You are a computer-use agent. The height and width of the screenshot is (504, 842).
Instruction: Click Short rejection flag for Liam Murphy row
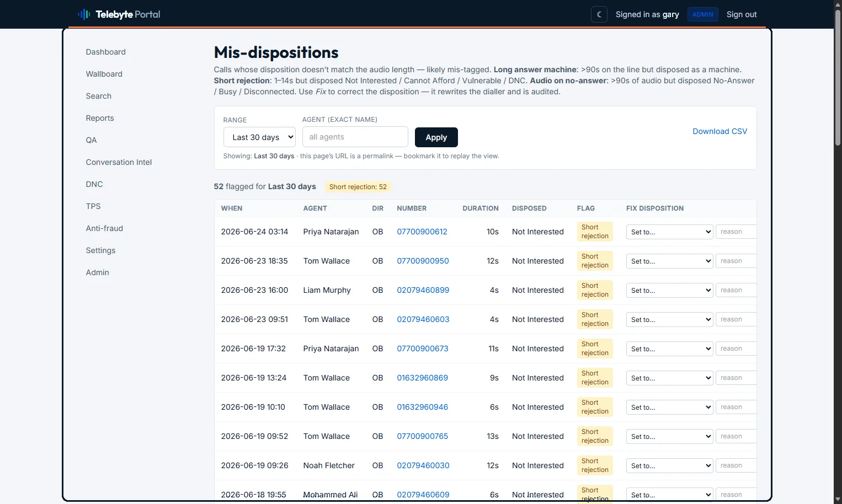click(x=595, y=290)
